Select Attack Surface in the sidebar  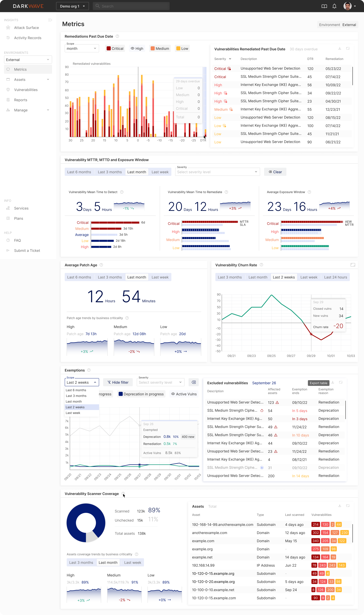(26, 27)
